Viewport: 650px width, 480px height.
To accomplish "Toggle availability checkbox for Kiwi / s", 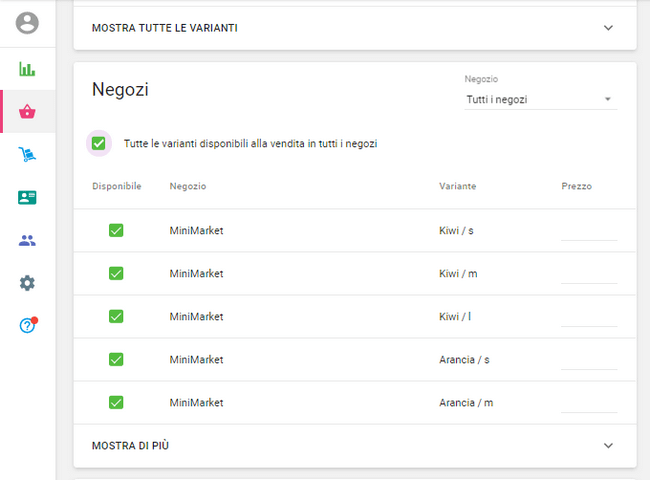I will point(116,230).
